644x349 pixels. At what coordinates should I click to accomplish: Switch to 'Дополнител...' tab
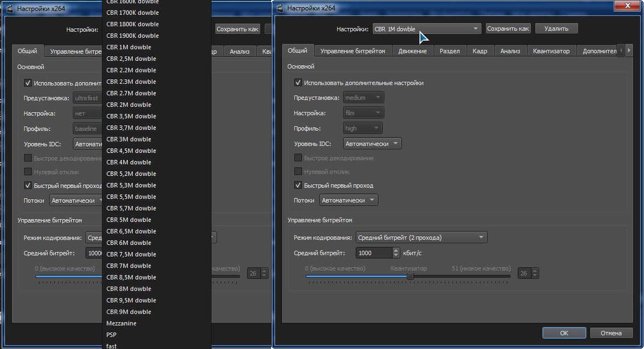(598, 51)
